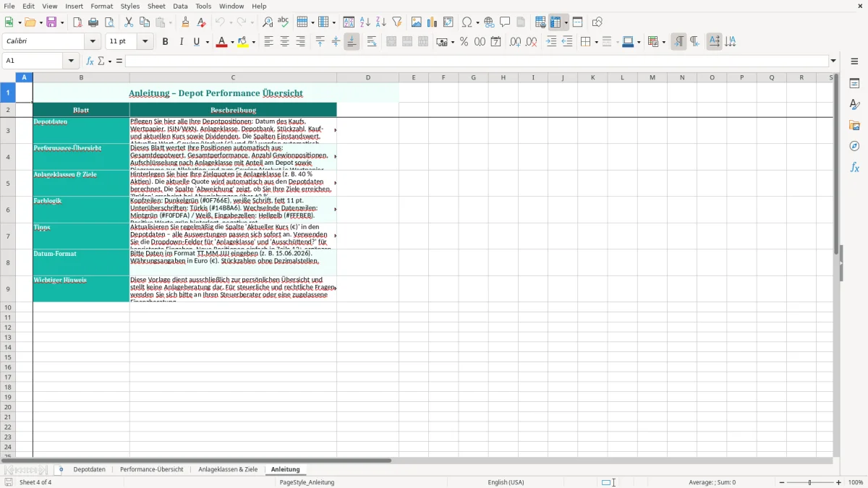
Task: Open Print Preview from the toolbar
Action: point(109,22)
